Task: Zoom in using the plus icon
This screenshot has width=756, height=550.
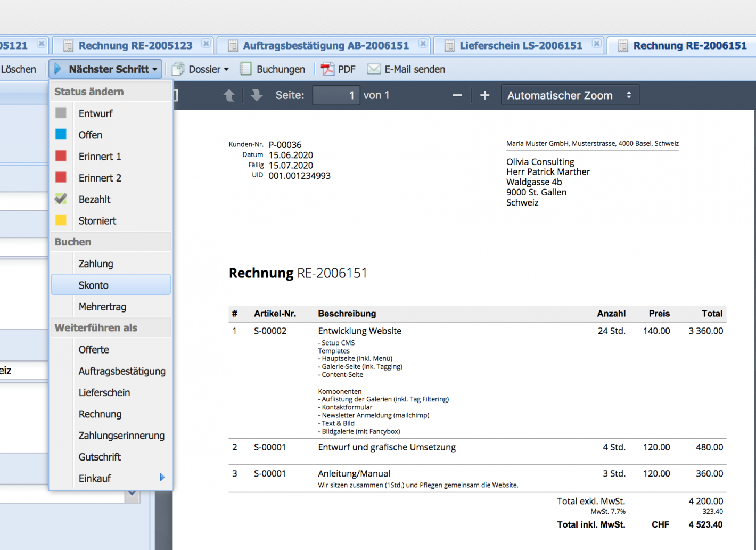Action: [x=484, y=95]
